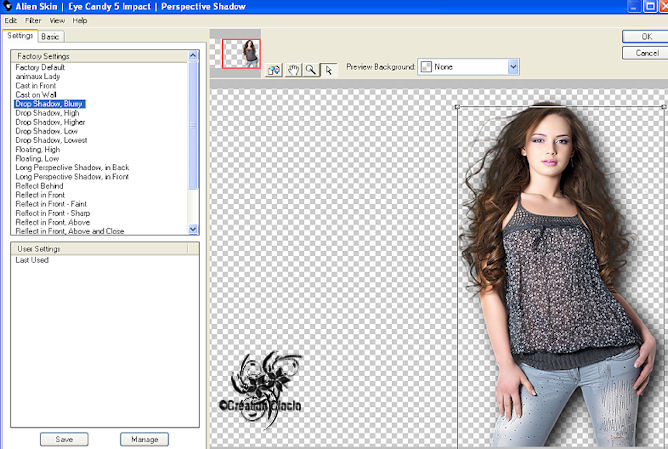668x449 pixels.
Task: Open the Edit menu
Action: coord(11,20)
